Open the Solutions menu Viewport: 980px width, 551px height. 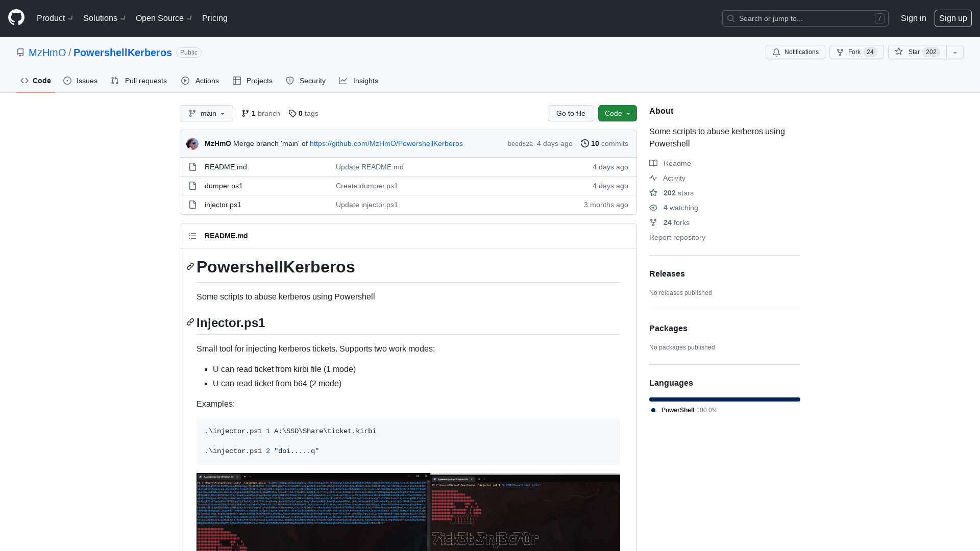click(105, 18)
